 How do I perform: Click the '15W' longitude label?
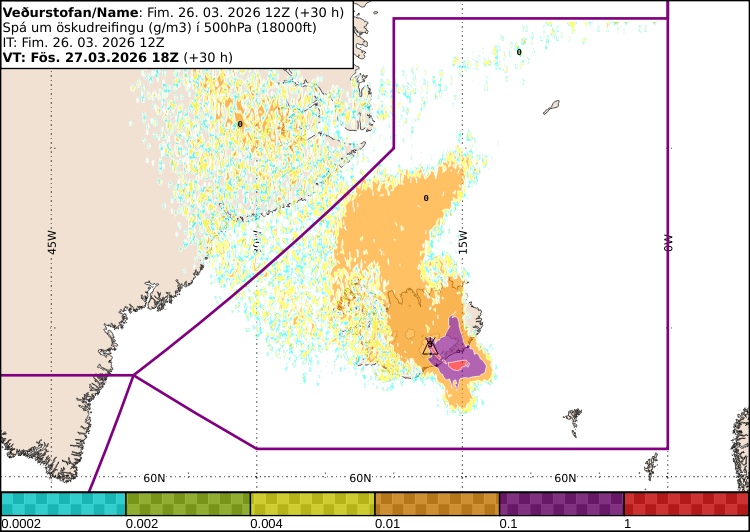click(x=463, y=242)
